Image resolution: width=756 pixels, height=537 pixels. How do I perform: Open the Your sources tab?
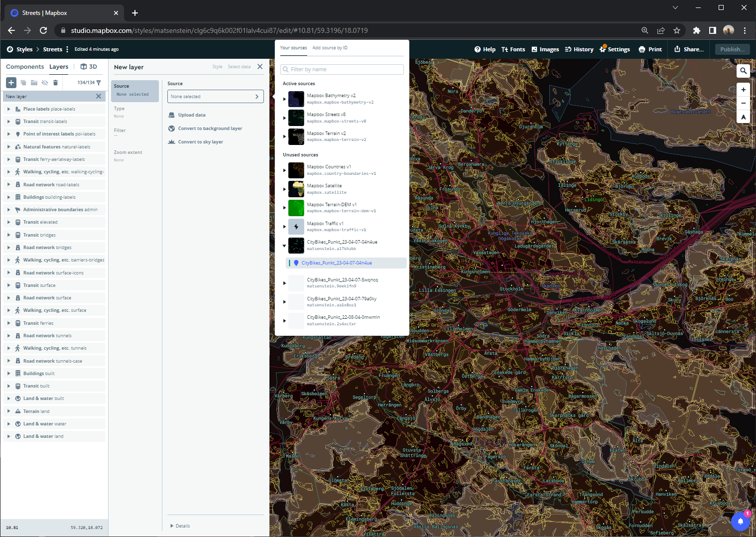[x=293, y=48]
